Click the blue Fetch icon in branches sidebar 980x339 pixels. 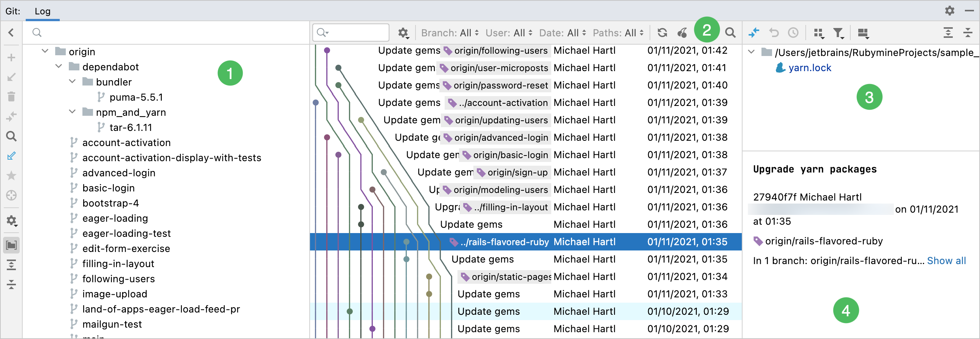11,156
